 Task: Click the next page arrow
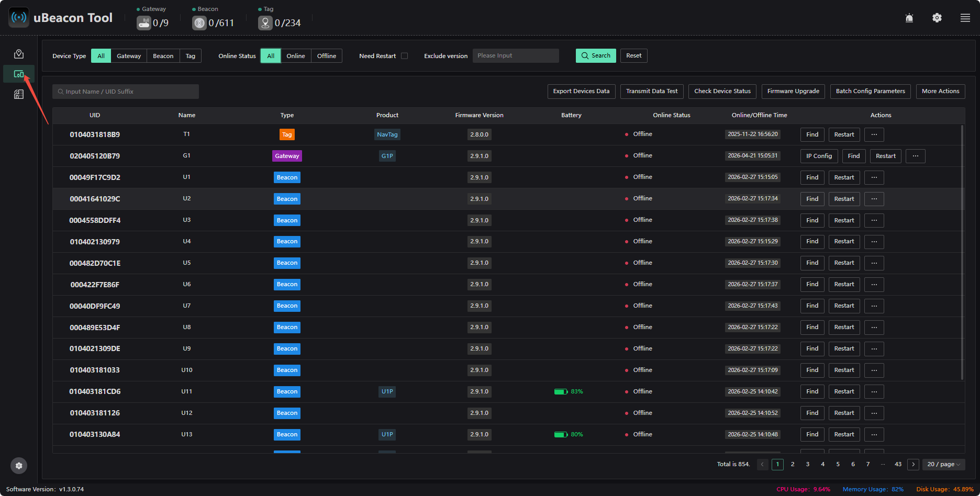click(x=914, y=464)
